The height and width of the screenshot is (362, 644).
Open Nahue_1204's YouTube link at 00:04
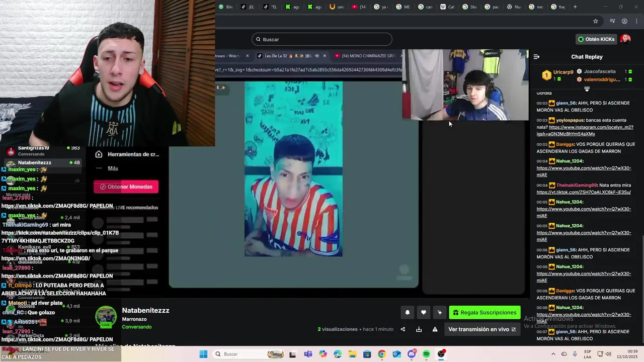click(x=584, y=171)
